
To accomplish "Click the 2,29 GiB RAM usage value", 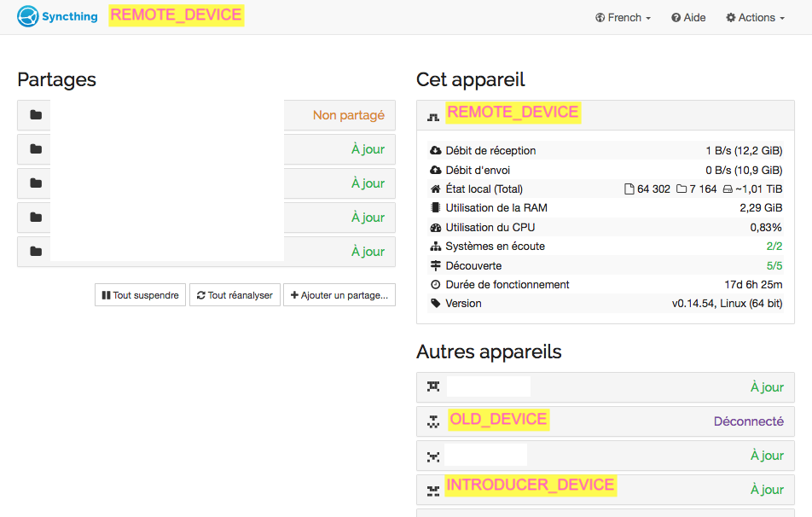I will (x=761, y=207).
